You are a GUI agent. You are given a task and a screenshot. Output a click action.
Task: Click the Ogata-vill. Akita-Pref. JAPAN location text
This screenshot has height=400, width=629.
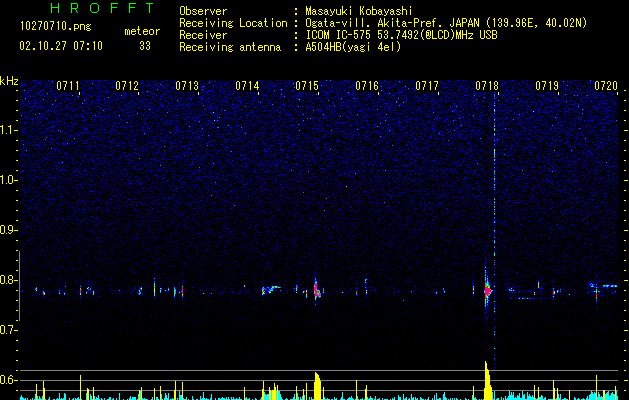tap(446, 23)
